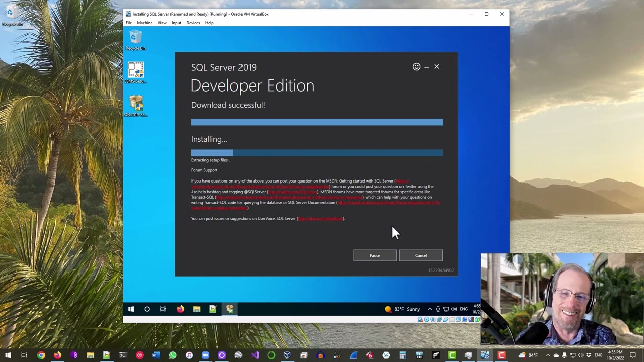Open guest weather widget showing 83°F Sunny
644x362 pixels.
[402, 309]
